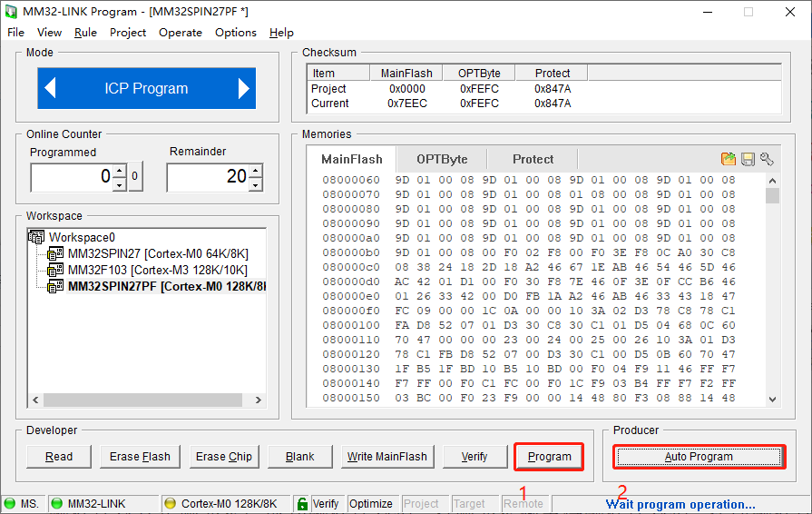Screen dimensions: 812x514
Task: Open the File menu
Action: coord(15,32)
